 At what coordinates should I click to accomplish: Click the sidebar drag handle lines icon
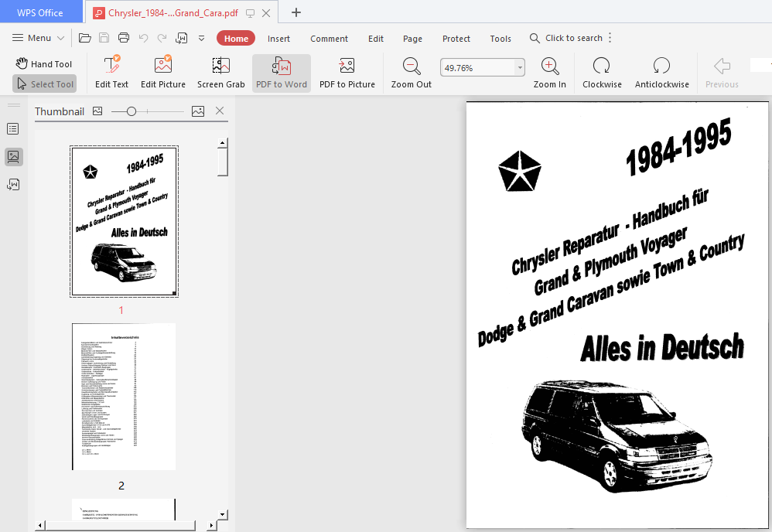(x=14, y=105)
